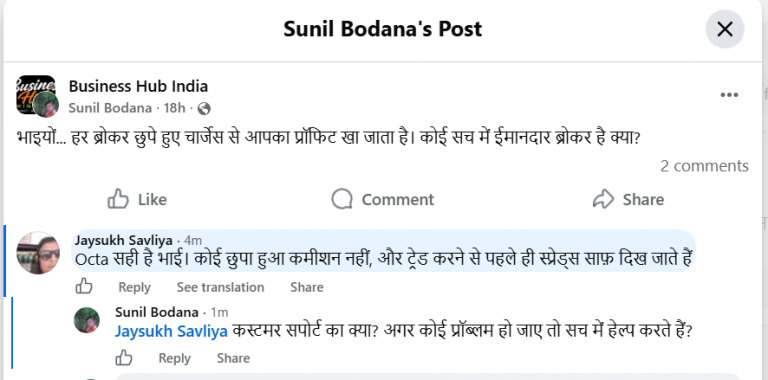Share the post using arrow icon
Image resolution: width=768 pixels, height=380 pixels.
pyautogui.click(x=628, y=199)
